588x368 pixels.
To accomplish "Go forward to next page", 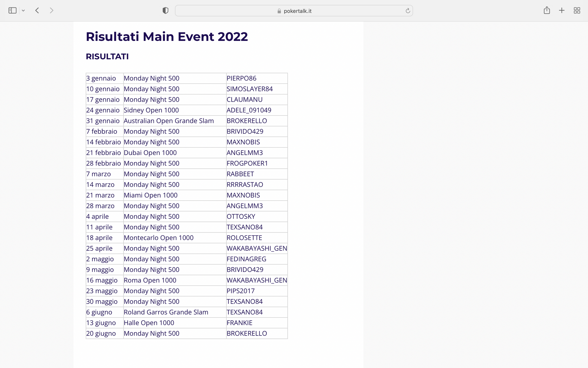I will (x=52, y=10).
